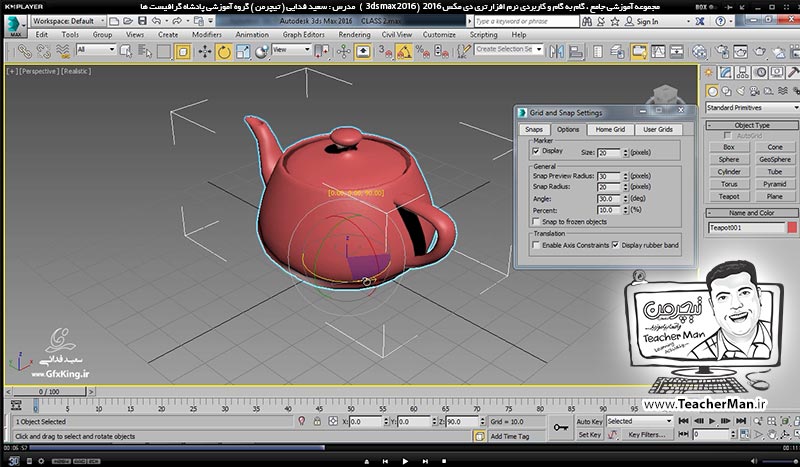Open the Standard Primitives dropdown
The image size is (800, 467).
tap(753, 108)
